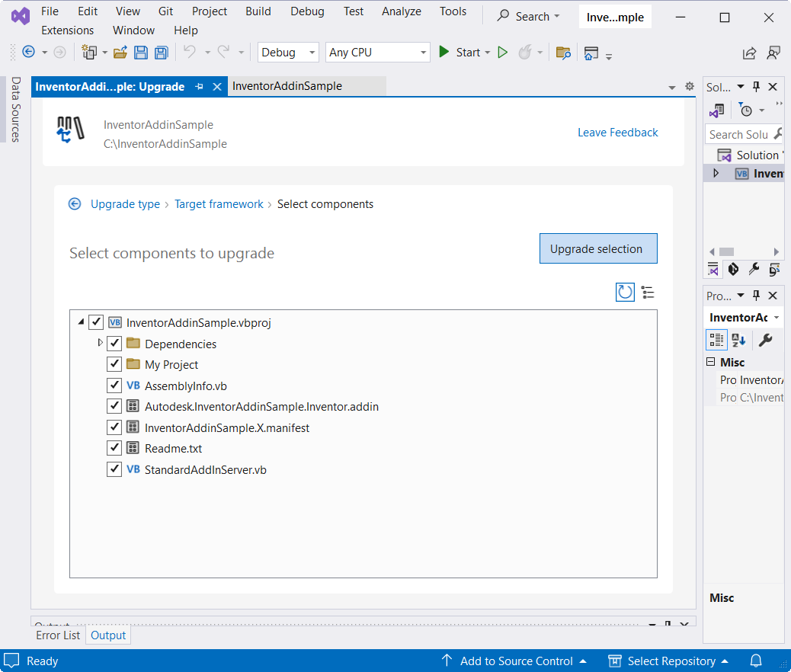Toggle InventorAddinSample.vbproj checkbox
Image resolution: width=791 pixels, height=672 pixels.
pos(96,322)
